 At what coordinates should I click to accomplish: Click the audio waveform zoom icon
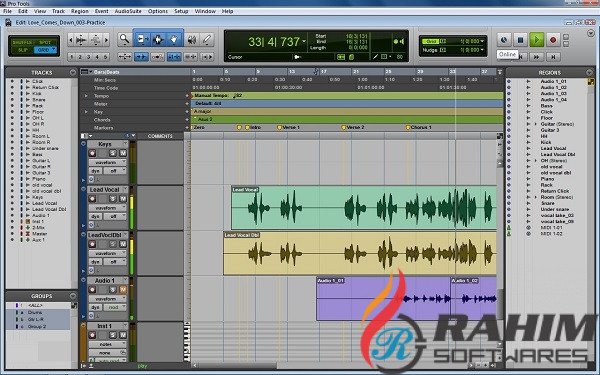81,39
